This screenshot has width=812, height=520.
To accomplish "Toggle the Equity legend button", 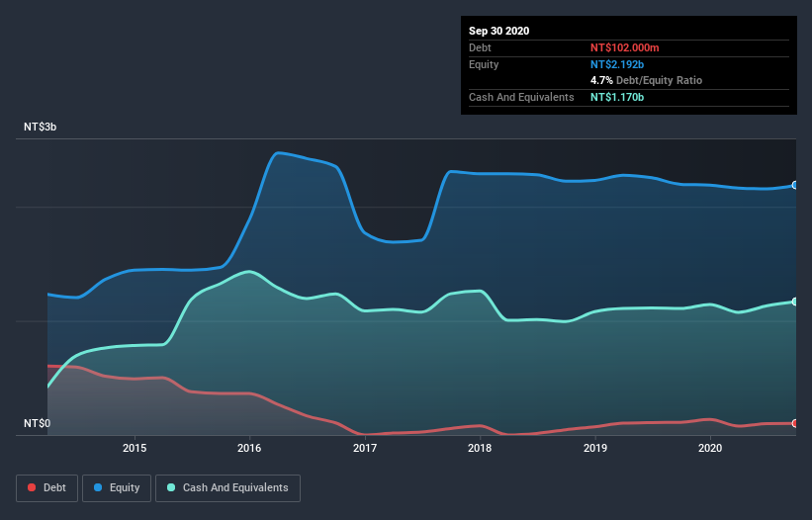I will [x=117, y=488].
